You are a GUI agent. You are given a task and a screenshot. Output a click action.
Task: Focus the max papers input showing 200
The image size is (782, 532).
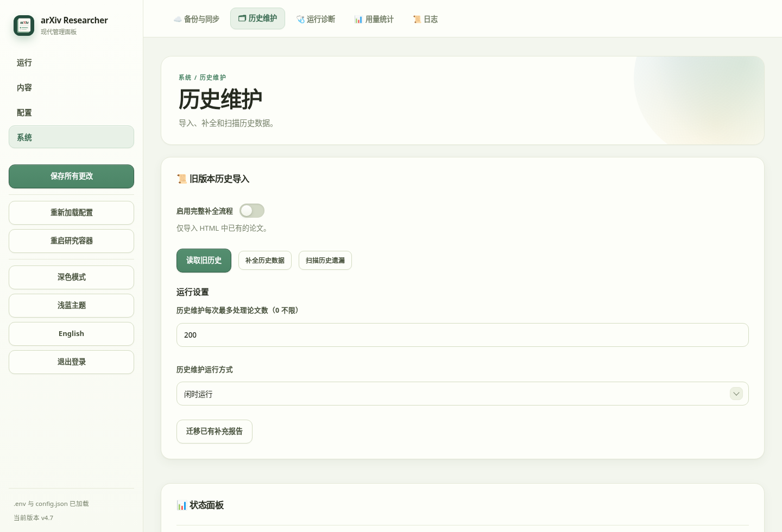click(x=463, y=335)
